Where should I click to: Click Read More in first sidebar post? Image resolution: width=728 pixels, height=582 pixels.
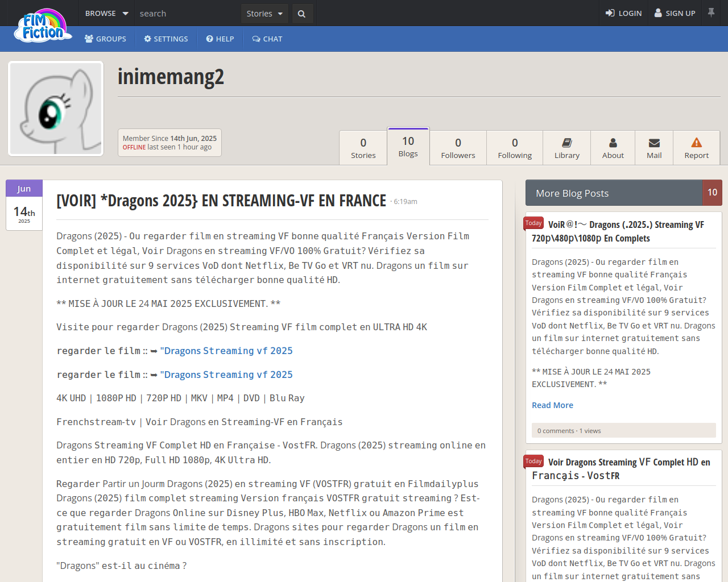click(552, 405)
